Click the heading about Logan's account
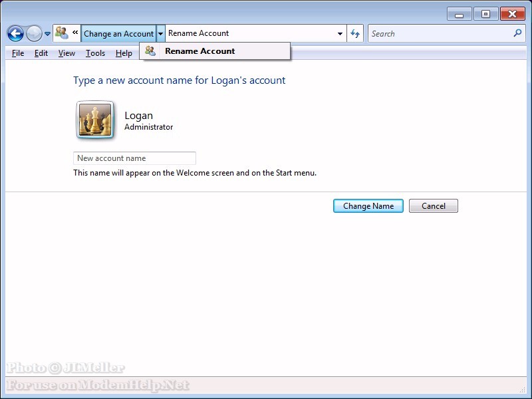 pyautogui.click(x=179, y=80)
